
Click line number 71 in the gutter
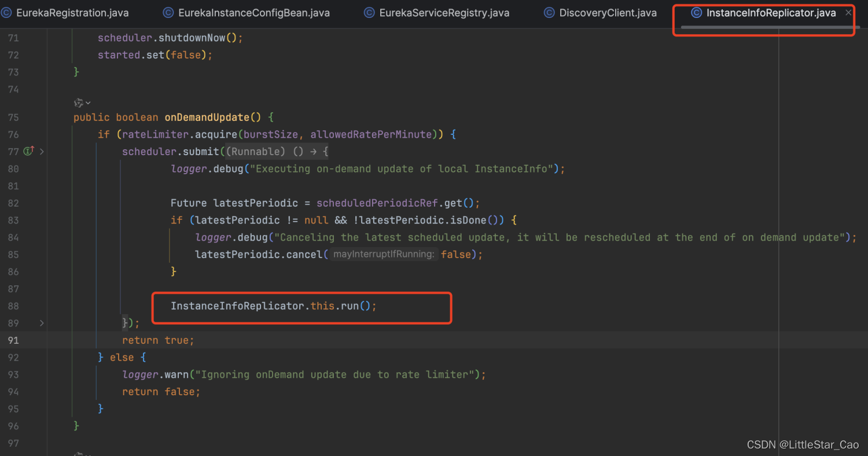13,38
